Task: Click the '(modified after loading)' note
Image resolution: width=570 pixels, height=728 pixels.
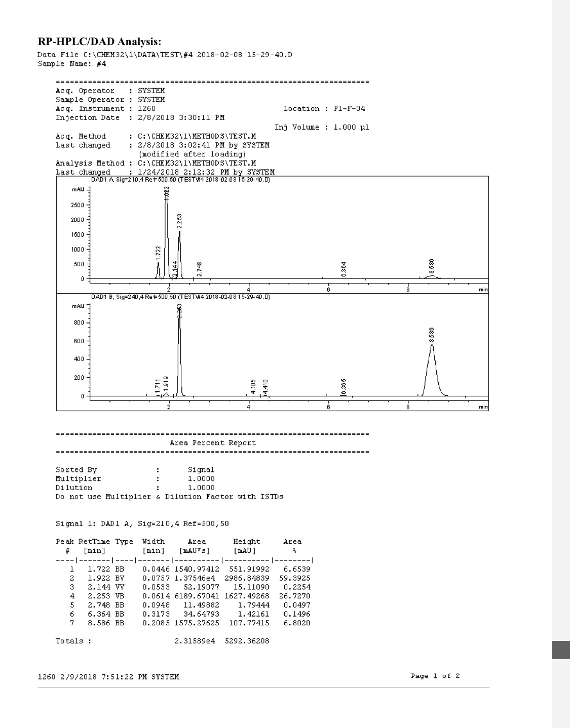Action: [192, 154]
